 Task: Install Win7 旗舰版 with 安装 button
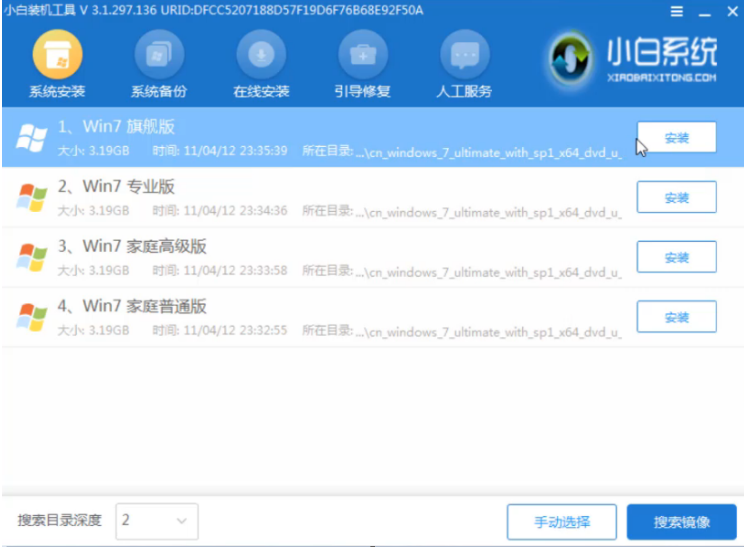pos(677,138)
